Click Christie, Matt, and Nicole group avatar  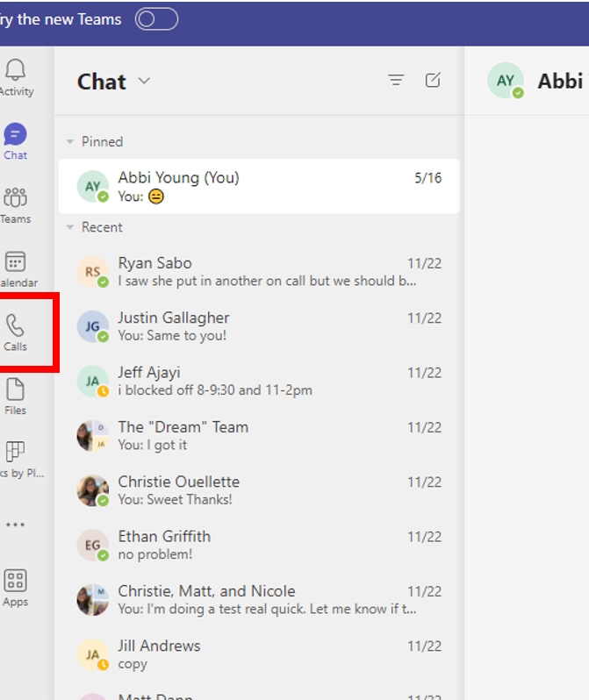click(92, 600)
